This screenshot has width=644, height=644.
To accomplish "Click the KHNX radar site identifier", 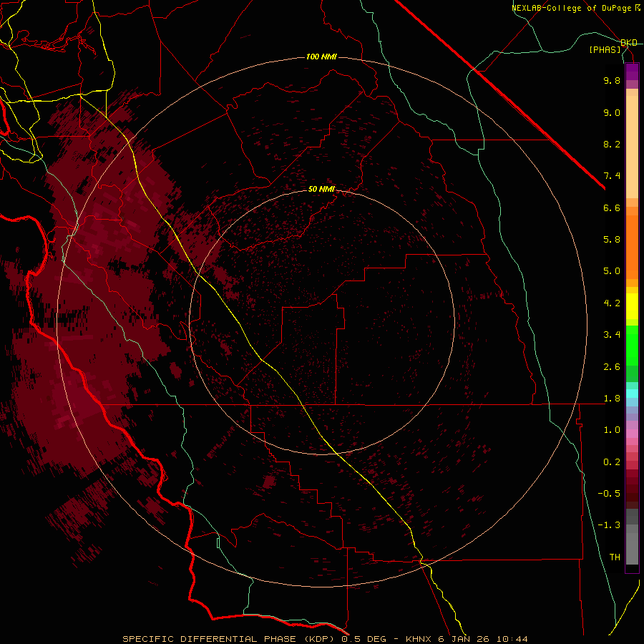I will tap(419, 639).
